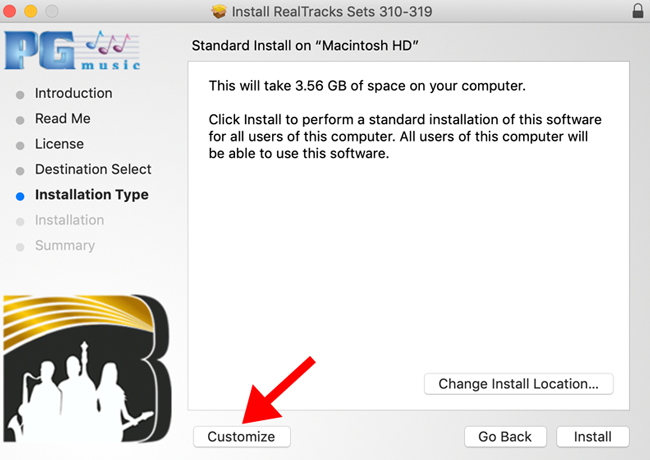The width and height of the screenshot is (650, 460).
Task: Select the License step in sidebar
Action: (59, 144)
